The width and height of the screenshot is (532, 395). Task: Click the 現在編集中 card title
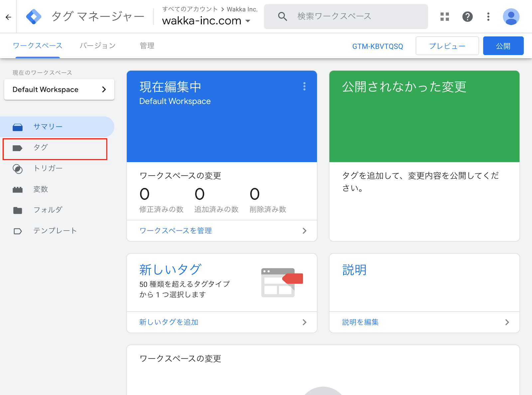[x=171, y=87]
